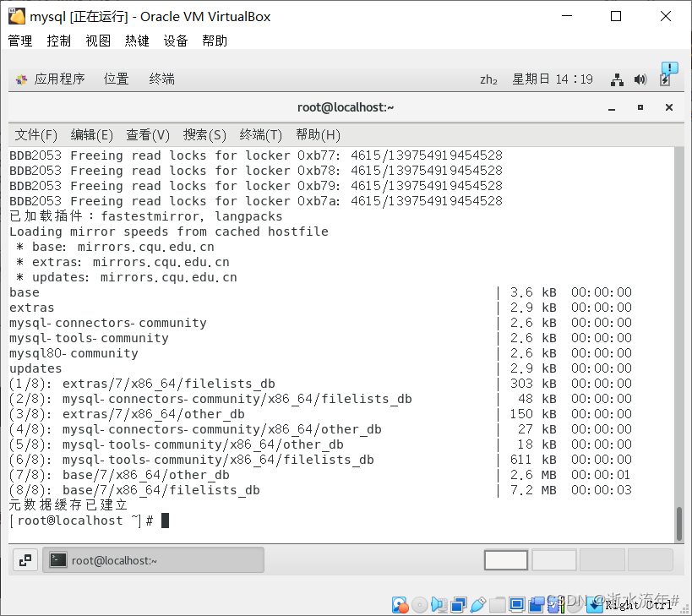Toggle the recording indicator in VirtualBox status bar
The width and height of the screenshot is (692, 616).
[x=536, y=604]
